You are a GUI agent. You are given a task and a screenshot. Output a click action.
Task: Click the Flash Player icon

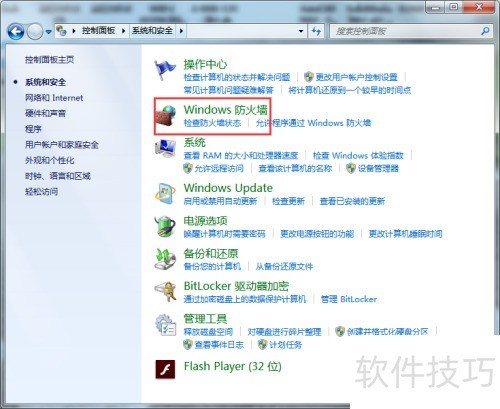[165, 369]
